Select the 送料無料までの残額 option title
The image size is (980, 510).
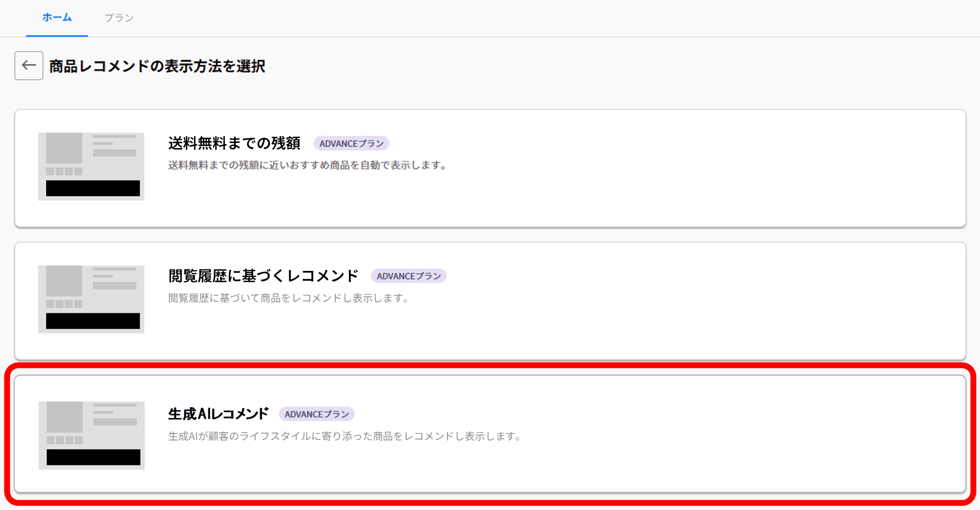pos(234,144)
